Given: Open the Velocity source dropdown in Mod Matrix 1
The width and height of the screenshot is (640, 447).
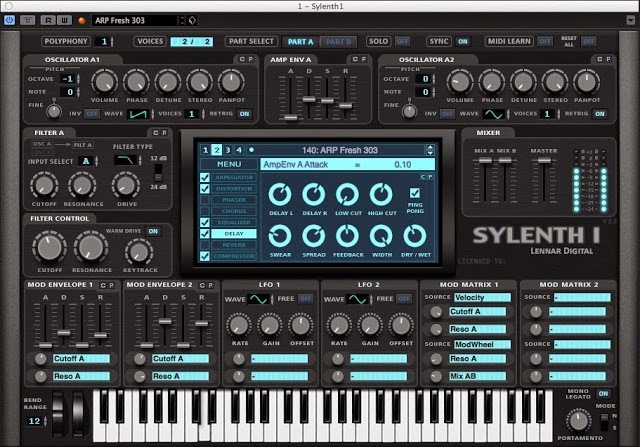Looking at the screenshot, I should (x=482, y=297).
